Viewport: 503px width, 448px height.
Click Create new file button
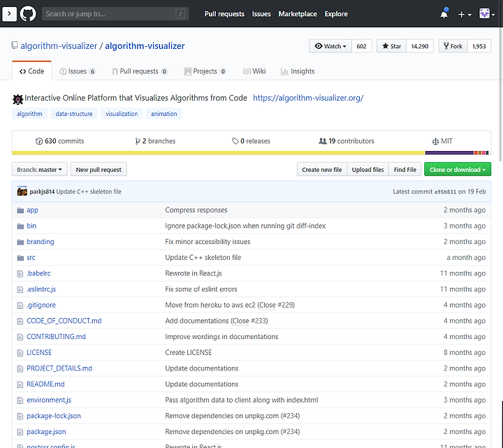(322, 169)
